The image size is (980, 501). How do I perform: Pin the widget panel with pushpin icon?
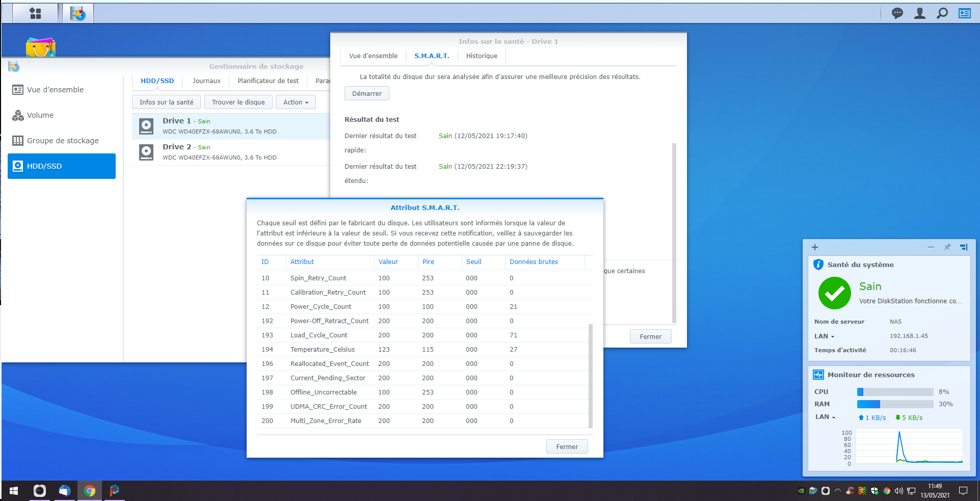tap(947, 247)
